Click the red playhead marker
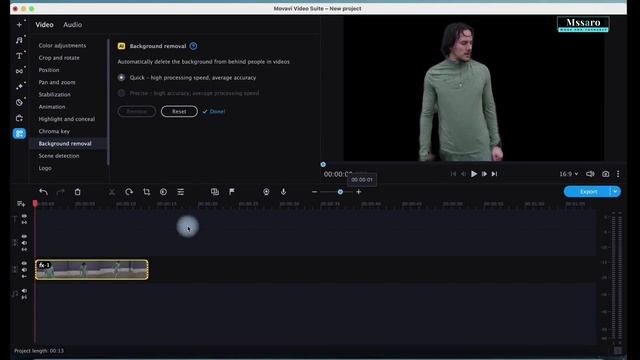Viewport: 640px width, 360px height. 35,203
